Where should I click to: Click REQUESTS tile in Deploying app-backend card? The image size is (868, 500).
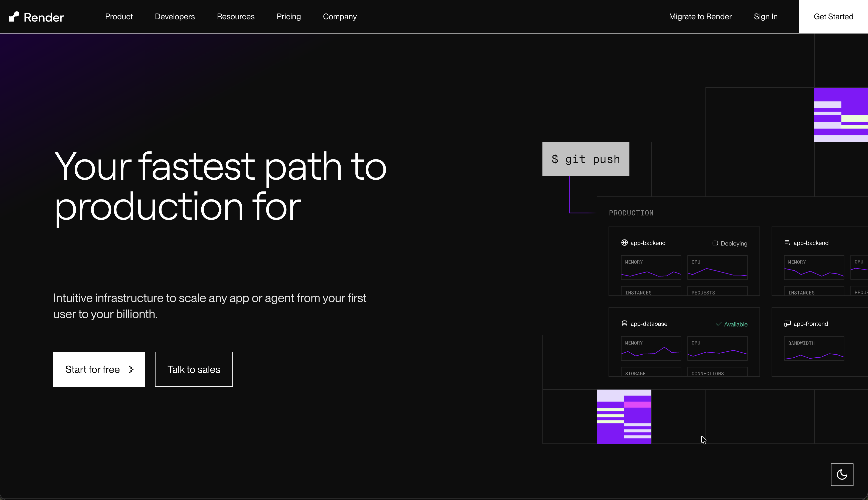tap(717, 291)
